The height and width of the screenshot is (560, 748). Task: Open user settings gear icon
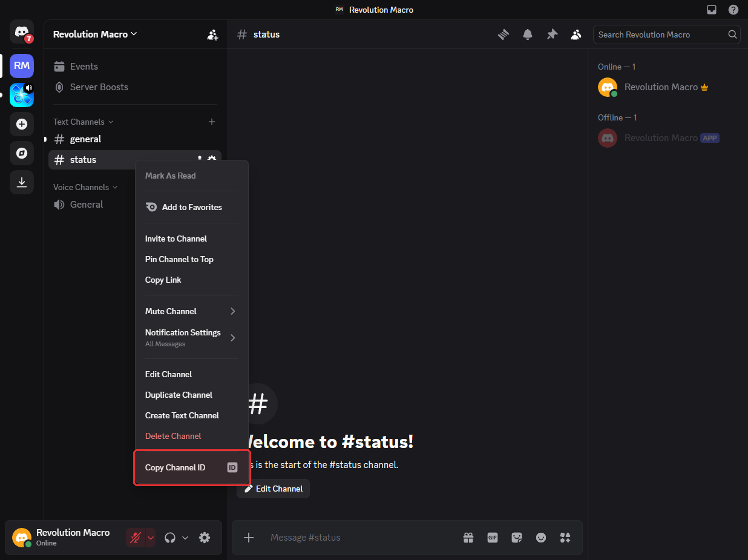(205, 538)
